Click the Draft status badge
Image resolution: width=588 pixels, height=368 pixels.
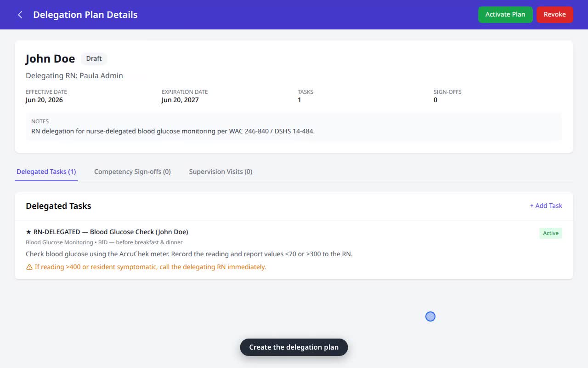94,58
